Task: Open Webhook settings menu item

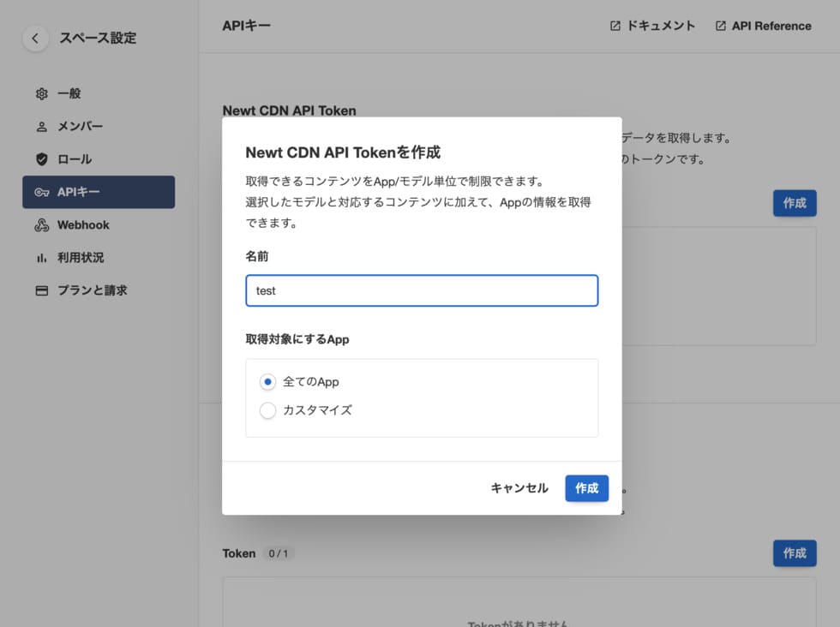Action: 99,225
